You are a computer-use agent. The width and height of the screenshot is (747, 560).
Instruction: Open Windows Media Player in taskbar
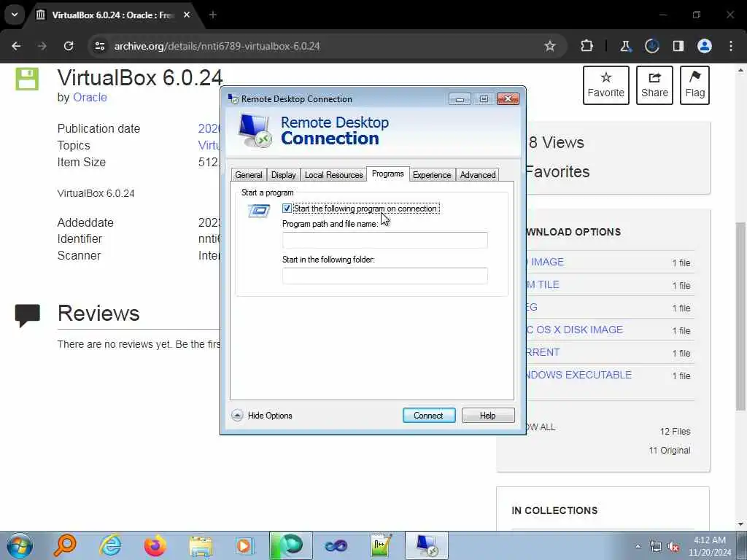[x=245, y=545]
